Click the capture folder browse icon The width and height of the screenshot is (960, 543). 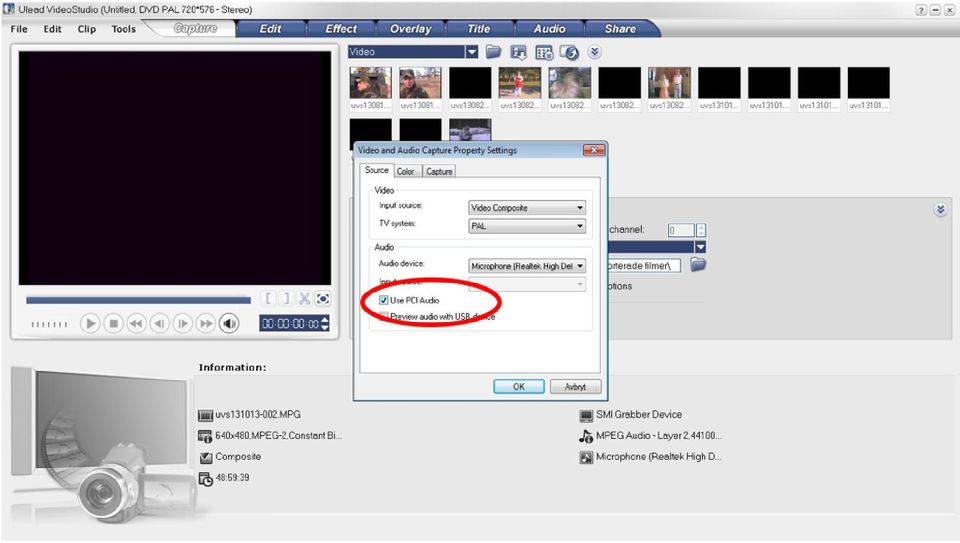(698, 264)
